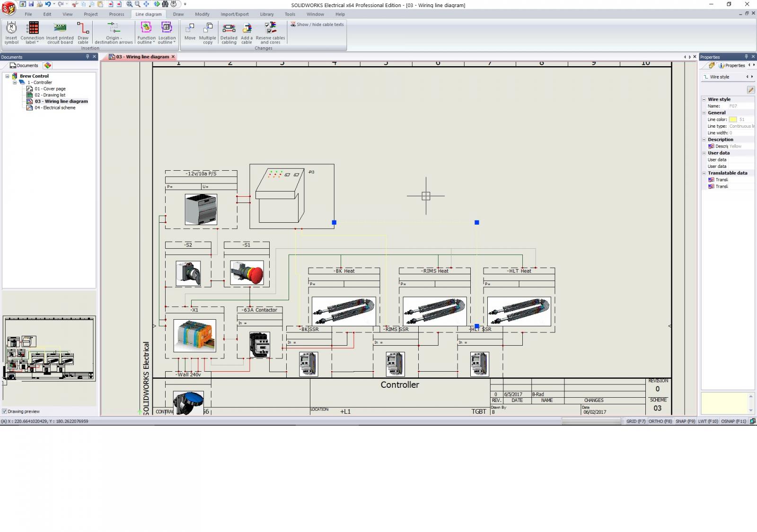Viewport: 757px width, 532px height.
Task: Click the colorful components tab icon in Documents
Action: (48, 65)
